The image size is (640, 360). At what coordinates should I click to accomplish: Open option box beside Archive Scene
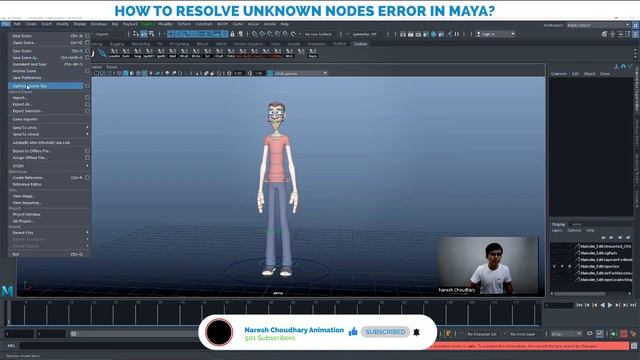[x=87, y=71]
